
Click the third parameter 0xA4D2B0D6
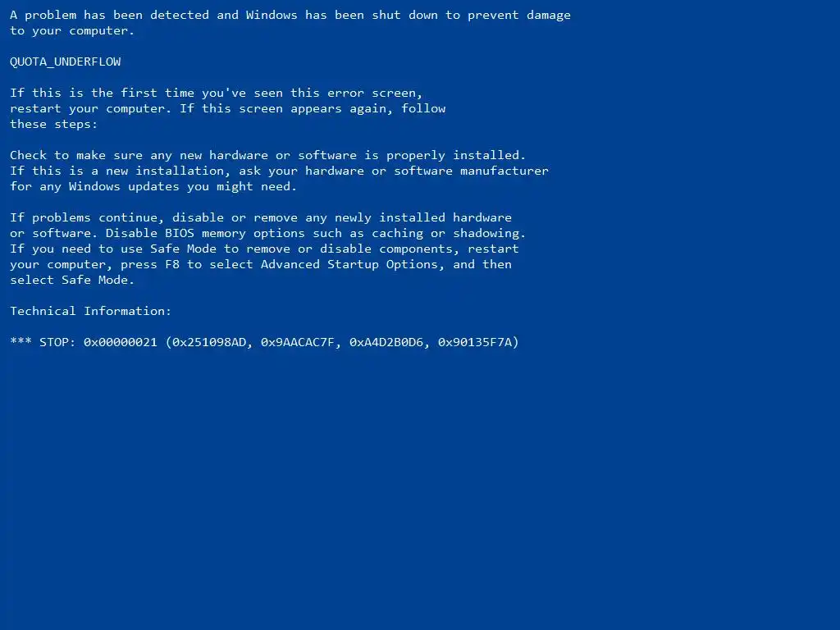pos(386,342)
